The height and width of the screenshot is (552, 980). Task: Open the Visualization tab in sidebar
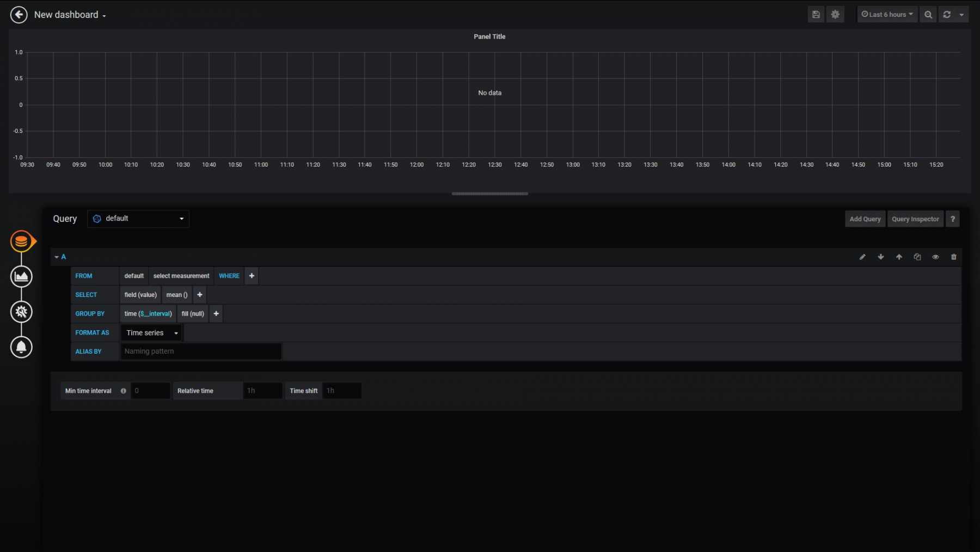[21, 277]
